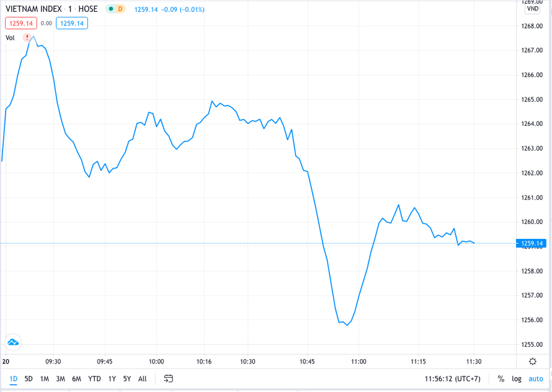Select the 1Y date range
This screenshot has width=552, height=392.
[112, 378]
